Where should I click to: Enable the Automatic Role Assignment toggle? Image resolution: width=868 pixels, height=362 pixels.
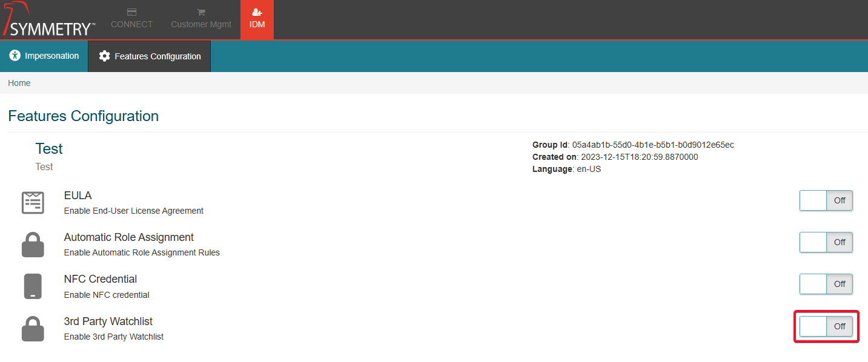tap(826, 242)
